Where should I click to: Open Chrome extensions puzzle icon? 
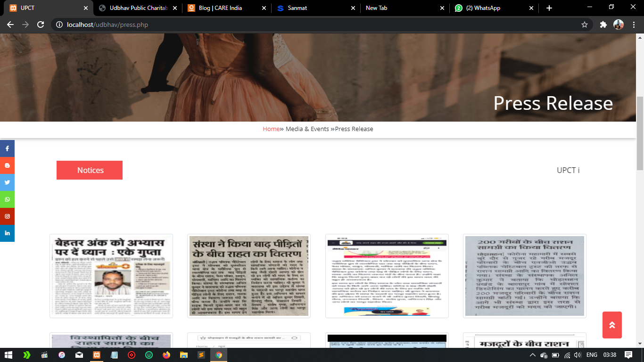click(x=603, y=25)
